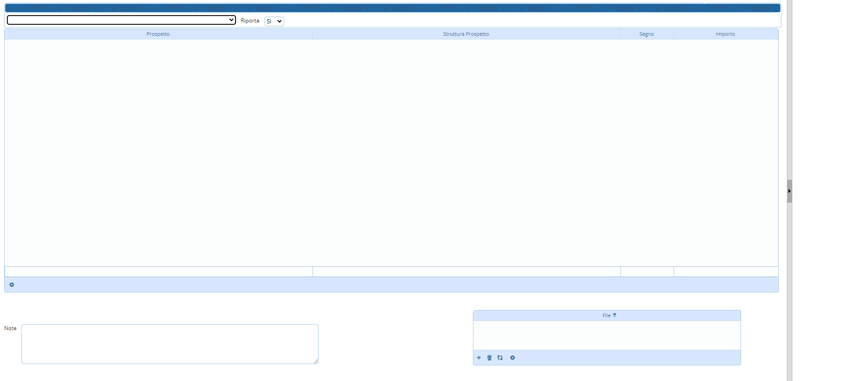Image resolution: width=868 pixels, height=381 pixels.
Task: Open the File panel gear settings
Action: point(513,358)
